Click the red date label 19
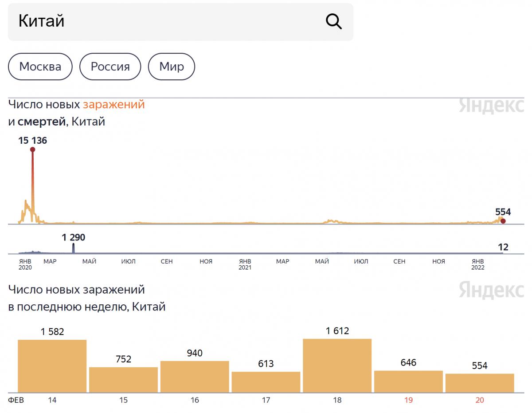This screenshot has height=413, width=532. tap(408, 400)
